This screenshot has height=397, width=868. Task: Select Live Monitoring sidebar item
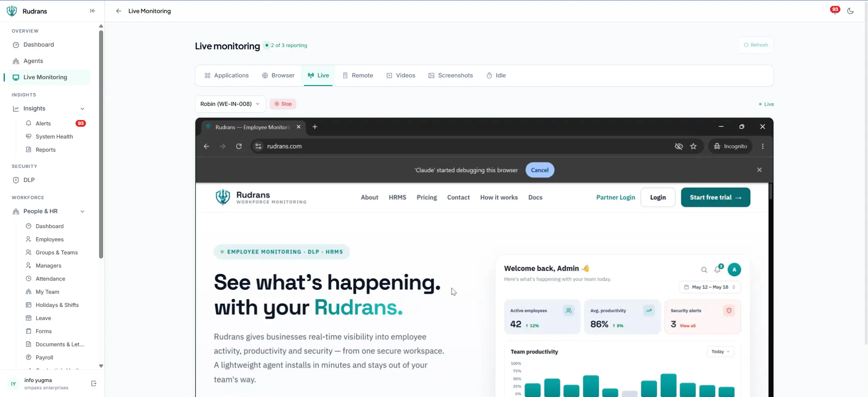[47, 77]
